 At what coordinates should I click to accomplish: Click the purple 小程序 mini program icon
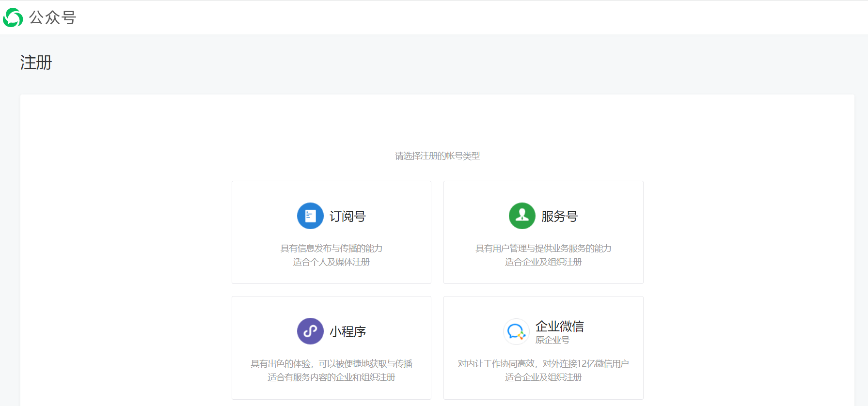tap(310, 331)
